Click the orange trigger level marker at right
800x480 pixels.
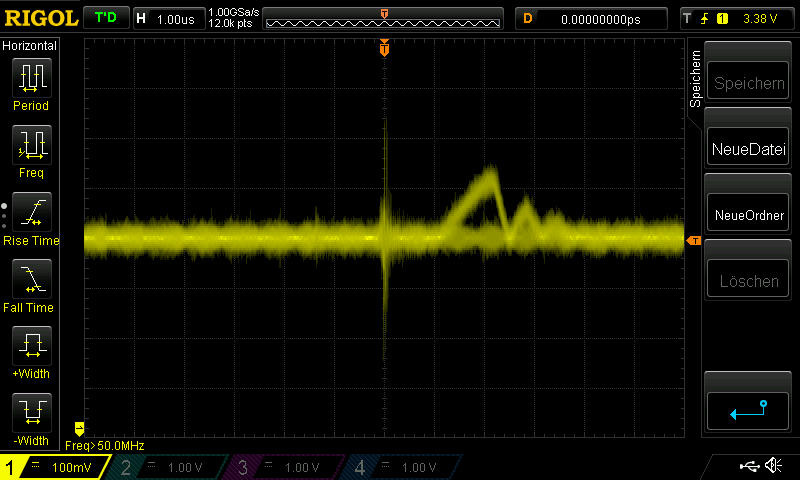coord(693,240)
